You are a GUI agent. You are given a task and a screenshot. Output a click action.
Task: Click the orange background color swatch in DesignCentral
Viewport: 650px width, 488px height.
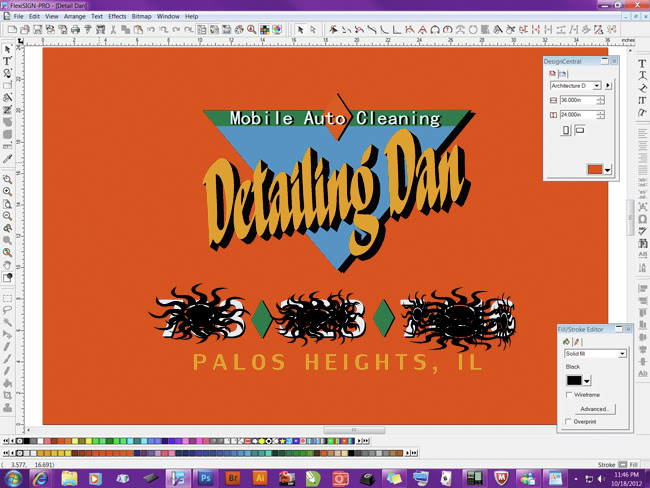coord(594,169)
